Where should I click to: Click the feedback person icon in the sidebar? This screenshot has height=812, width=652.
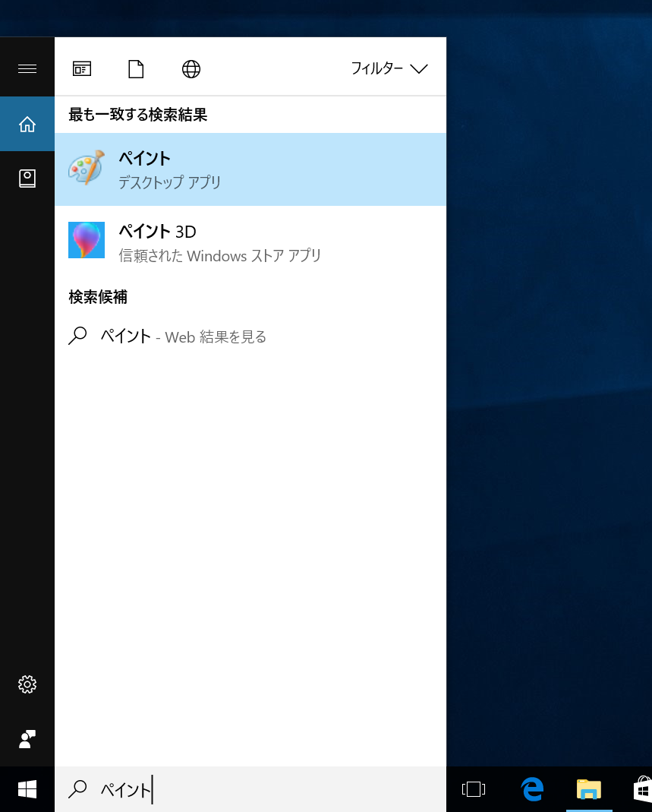(27, 739)
